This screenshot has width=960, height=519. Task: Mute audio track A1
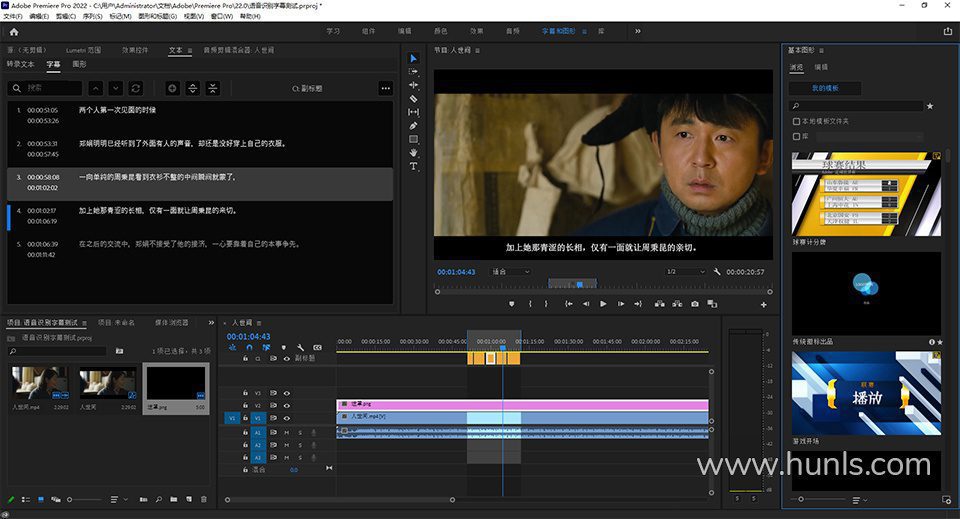tap(287, 433)
